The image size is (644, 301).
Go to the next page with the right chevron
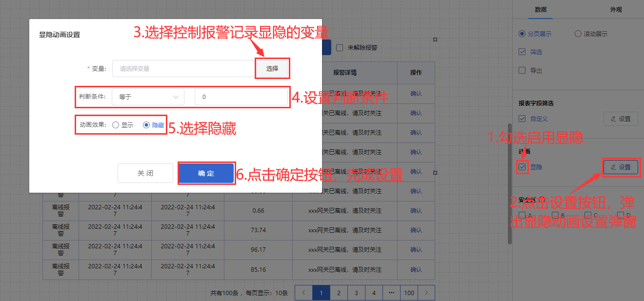point(426,293)
